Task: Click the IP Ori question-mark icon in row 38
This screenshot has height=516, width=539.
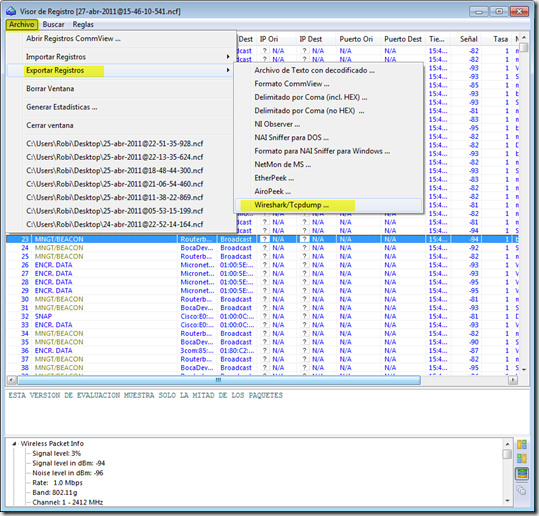Action: tap(265, 367)
